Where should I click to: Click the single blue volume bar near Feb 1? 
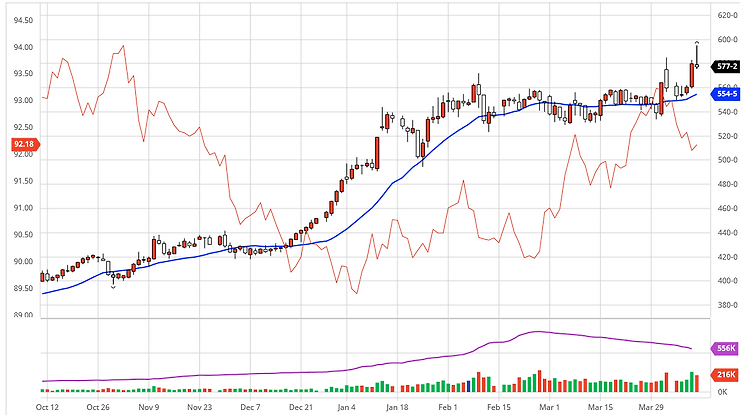click(469, 386)
